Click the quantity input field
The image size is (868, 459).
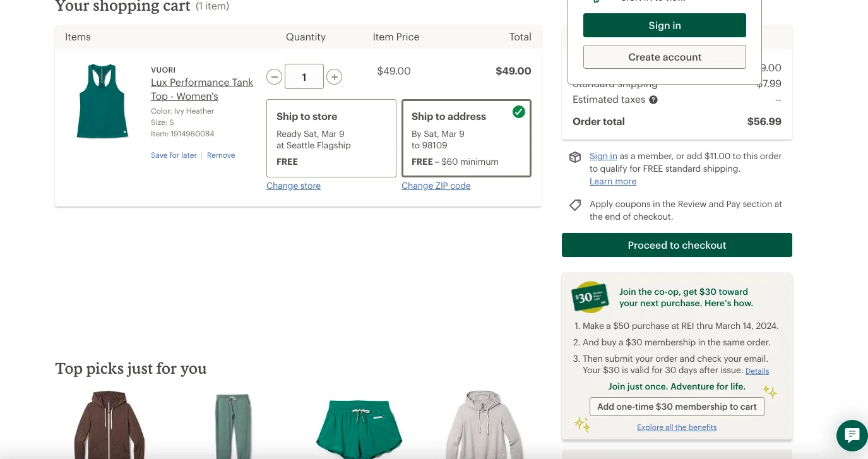point(304,77)
